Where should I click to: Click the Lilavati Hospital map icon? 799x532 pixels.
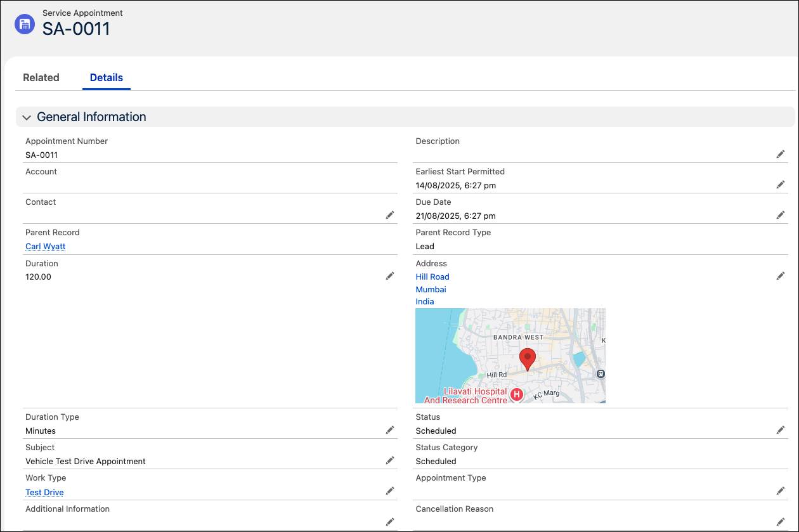coord(517,395)
